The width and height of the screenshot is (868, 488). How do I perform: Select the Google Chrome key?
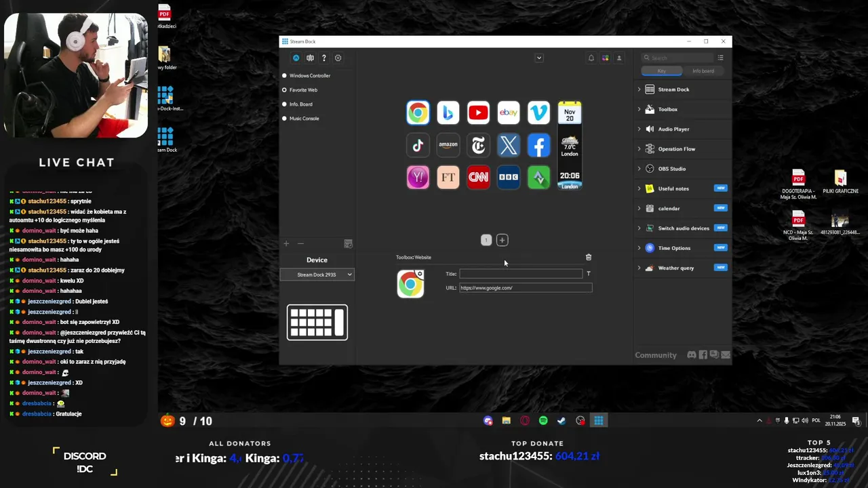pyautogui.click(x=418, y=113)
